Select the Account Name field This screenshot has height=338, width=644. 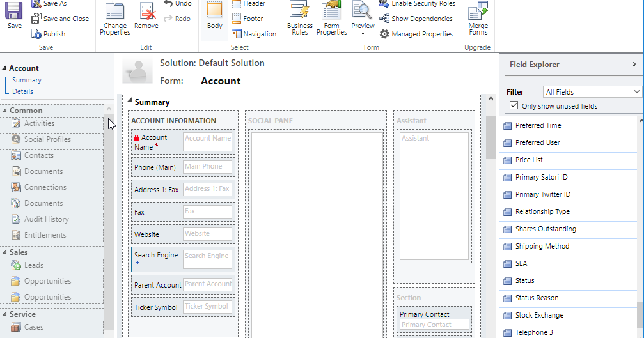183,142
